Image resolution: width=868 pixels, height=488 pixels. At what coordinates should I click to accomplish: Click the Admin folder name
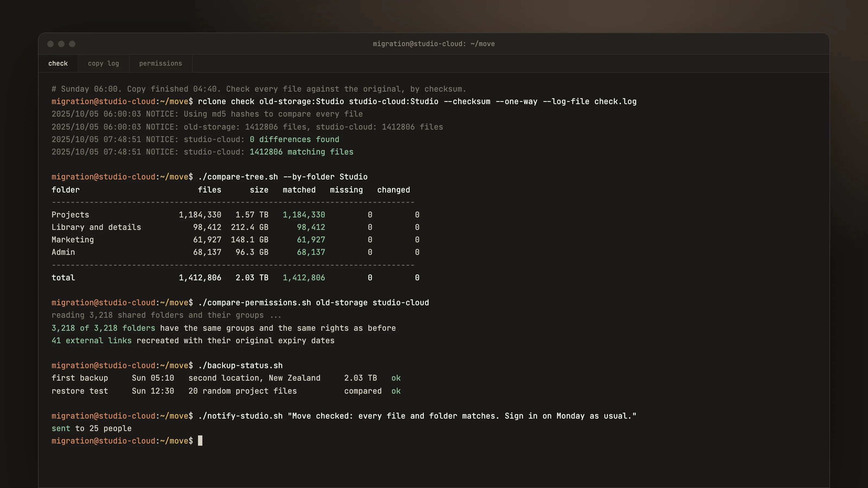(x=63, y=252)
